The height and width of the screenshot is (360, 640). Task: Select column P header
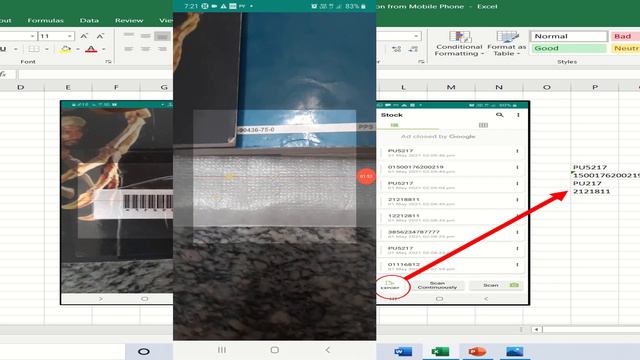(595, 87)
